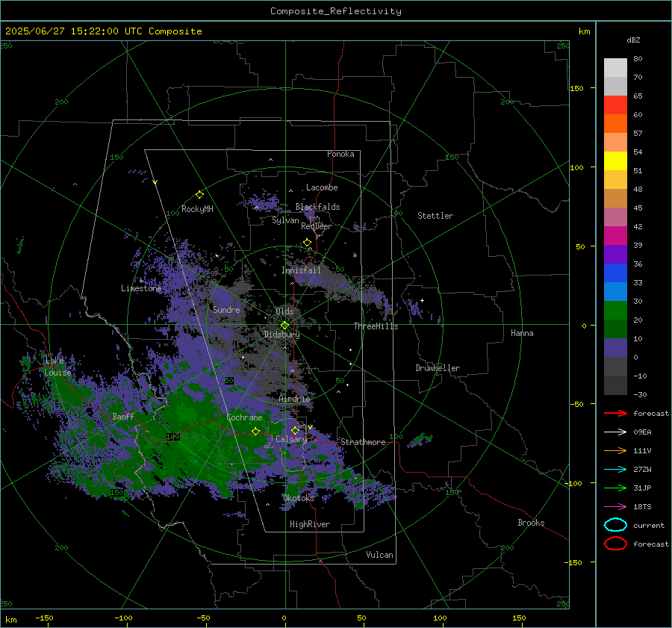
Task: Click the 'Limestone' map label
Action: (x=141, y=288)
